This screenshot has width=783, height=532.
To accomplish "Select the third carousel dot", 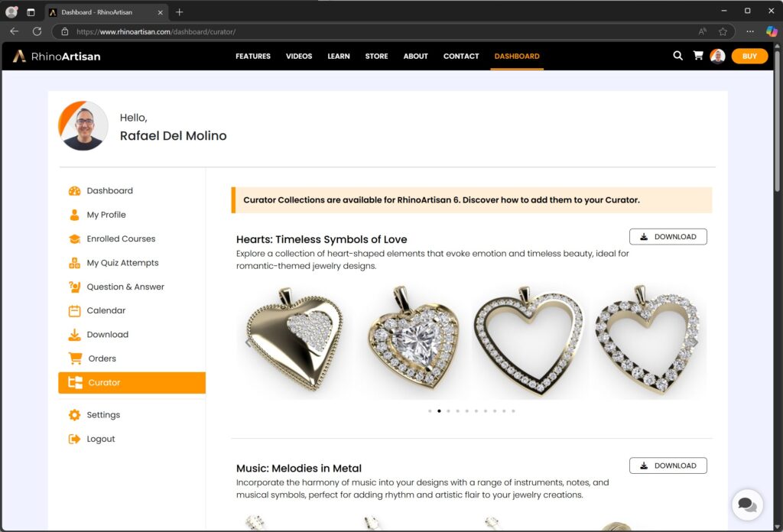I will (448, 411).
